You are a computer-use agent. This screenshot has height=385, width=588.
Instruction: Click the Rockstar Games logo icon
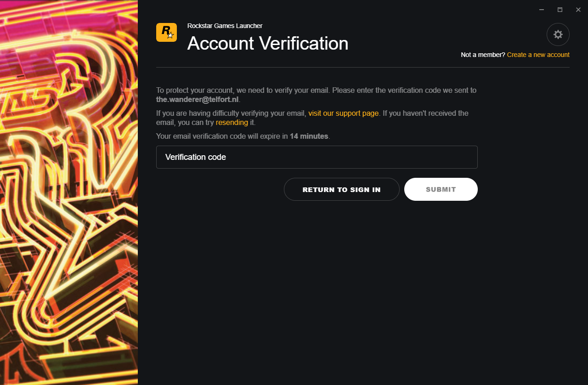pos(166,33)
